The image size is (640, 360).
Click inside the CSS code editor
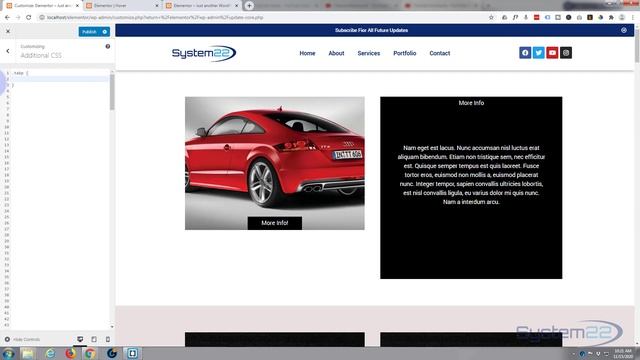[59, 198]
